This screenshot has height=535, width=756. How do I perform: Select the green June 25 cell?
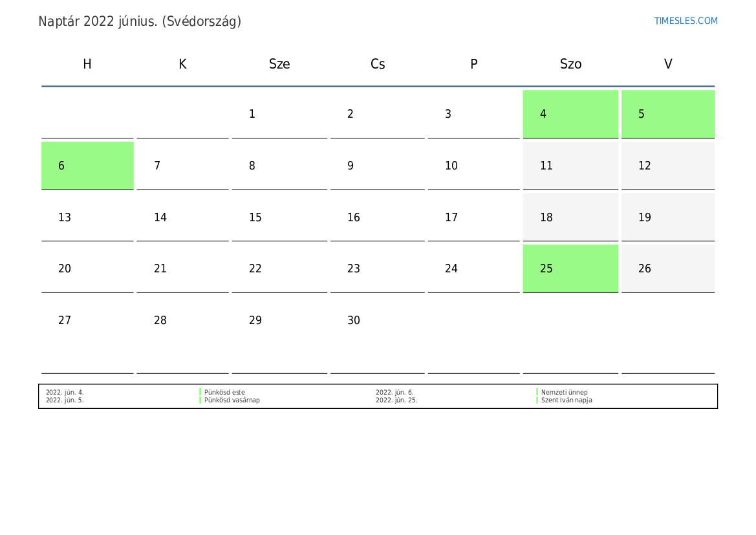570,268
